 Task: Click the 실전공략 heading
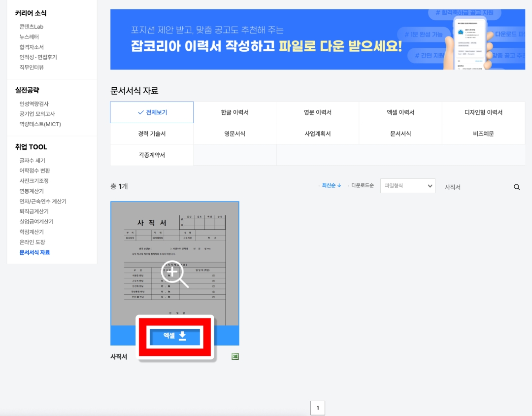click(x=27, y=90)
